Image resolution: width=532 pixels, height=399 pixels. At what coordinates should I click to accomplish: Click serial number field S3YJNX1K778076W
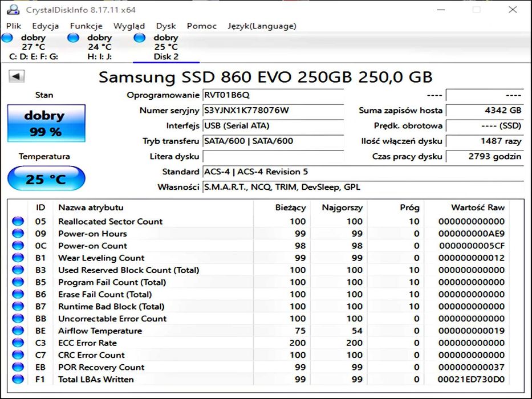pyautogui.click(x=274, y=110)
